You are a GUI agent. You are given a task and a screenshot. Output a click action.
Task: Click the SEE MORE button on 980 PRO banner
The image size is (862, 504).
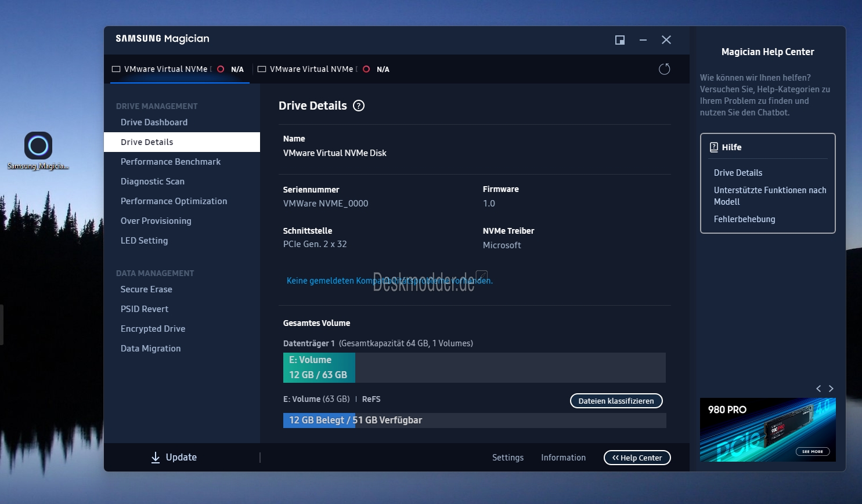pyautogui.click(x=813, y=451)
